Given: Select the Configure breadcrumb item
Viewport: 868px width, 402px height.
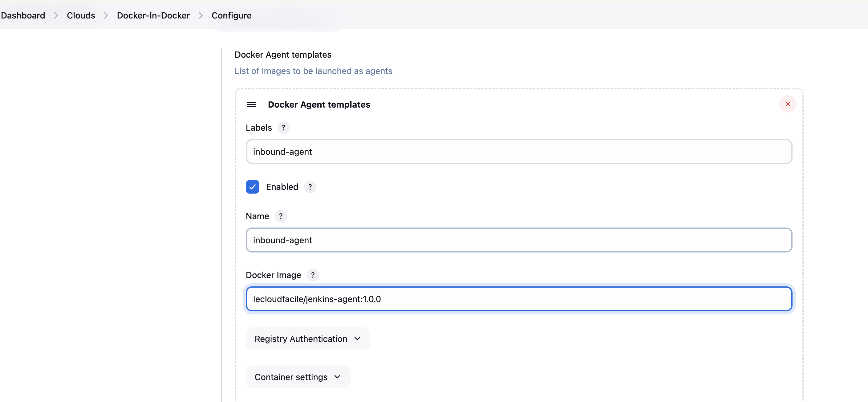Looking at the screenshot, I should tap(231, 15).
